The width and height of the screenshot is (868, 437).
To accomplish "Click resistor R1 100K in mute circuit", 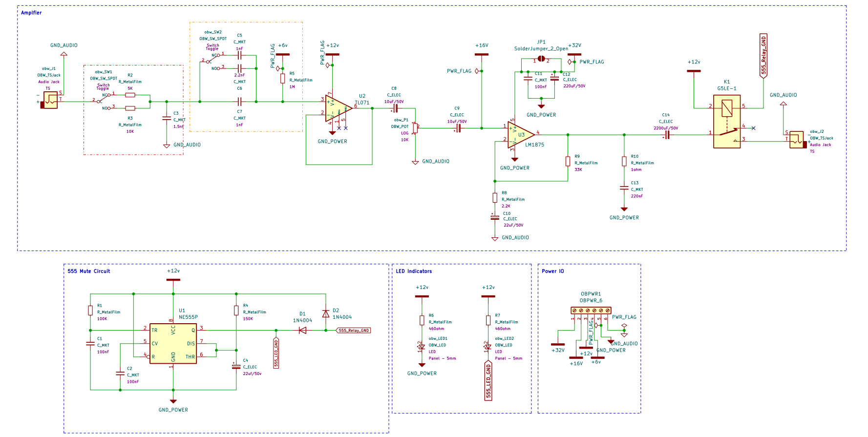I will point(90,311).
